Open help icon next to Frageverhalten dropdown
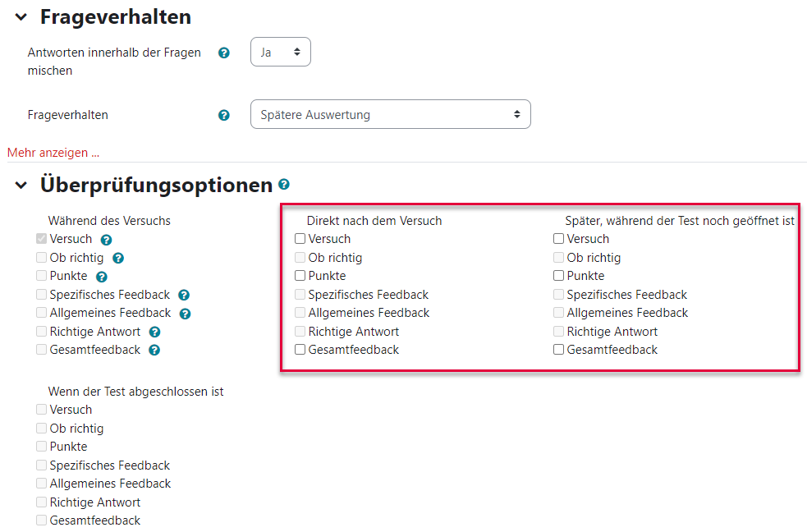Viewport: 807px width, 532px height. pos(224,115)
